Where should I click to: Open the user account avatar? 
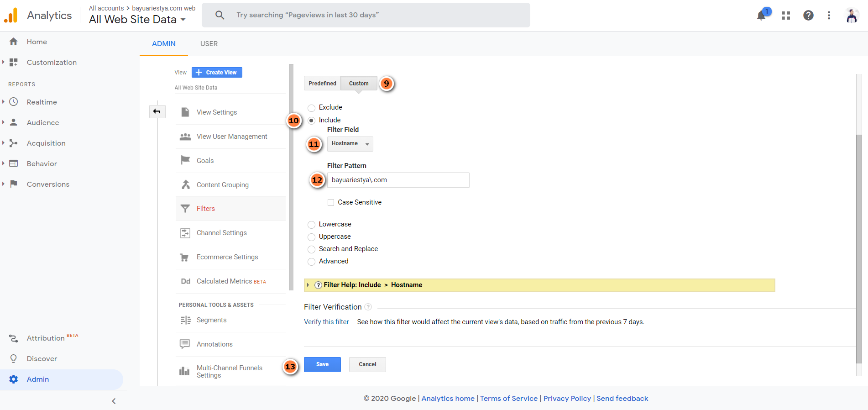pyautogui.click(x=852, y=16)
